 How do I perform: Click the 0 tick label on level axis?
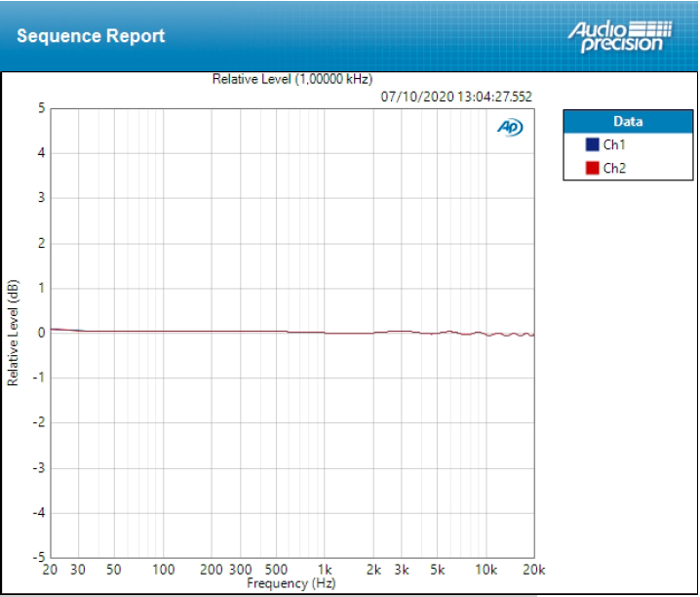pos(42,333)
